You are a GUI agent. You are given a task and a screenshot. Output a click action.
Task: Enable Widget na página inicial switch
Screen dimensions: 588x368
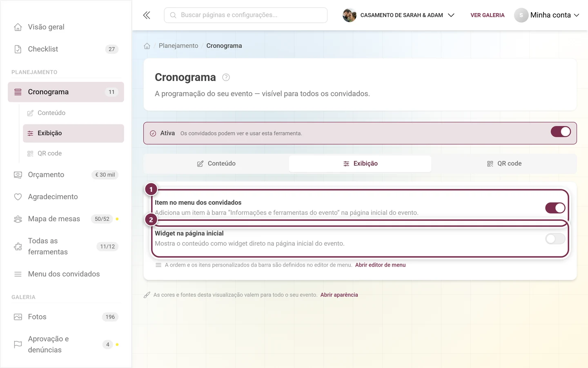[x=555, y=239]
